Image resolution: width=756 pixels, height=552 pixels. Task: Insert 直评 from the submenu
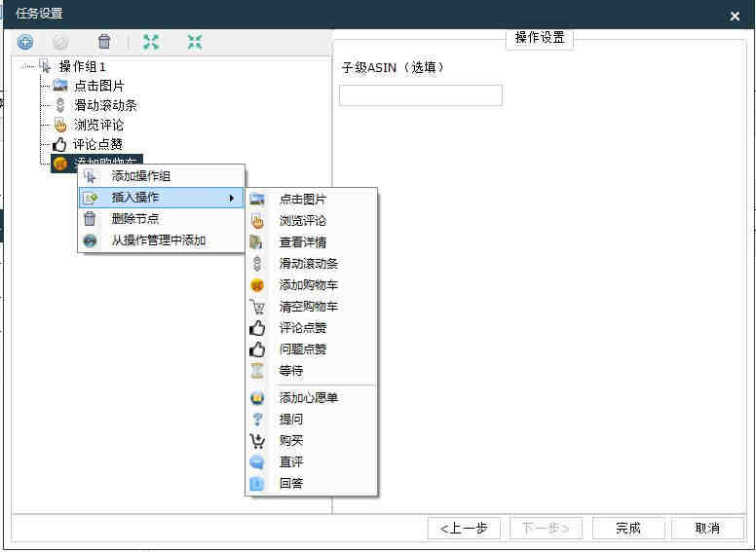[x=311, y=461]
